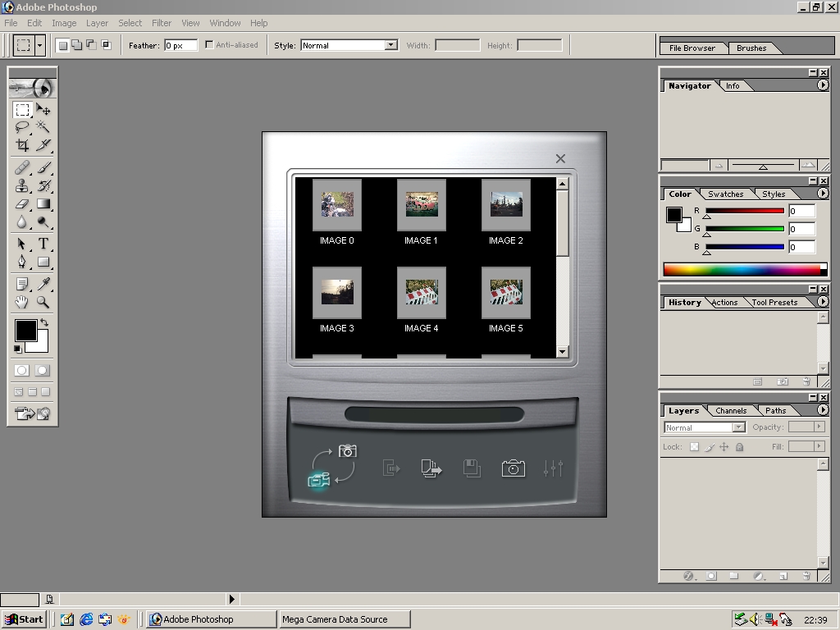Image resolution: width=840 pixels, height=630 pixels.
Task: Select the Path Selection tool
Action: pyautogui.click(x=22, y=244)
